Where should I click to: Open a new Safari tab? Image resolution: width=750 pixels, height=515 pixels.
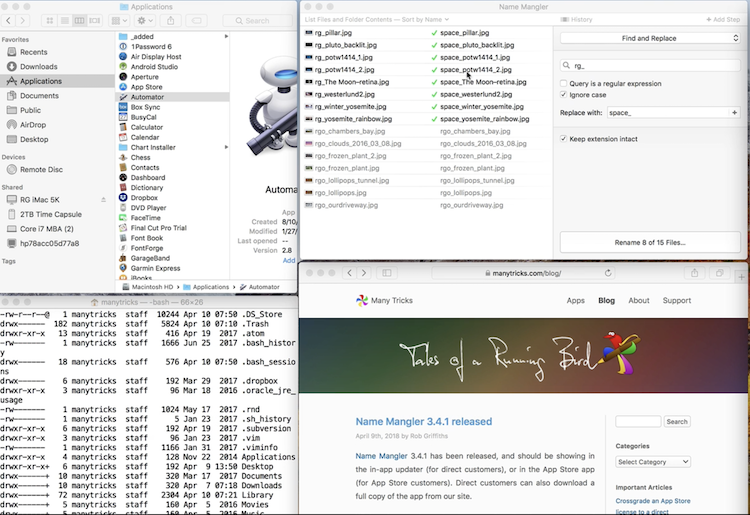coord(741,277)
